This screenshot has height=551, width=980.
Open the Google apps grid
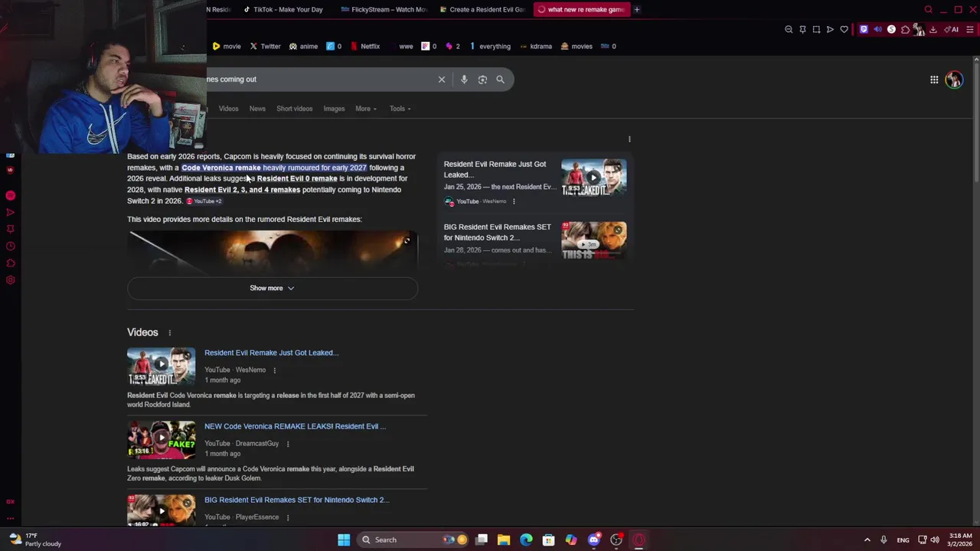(x=934, y=80)
